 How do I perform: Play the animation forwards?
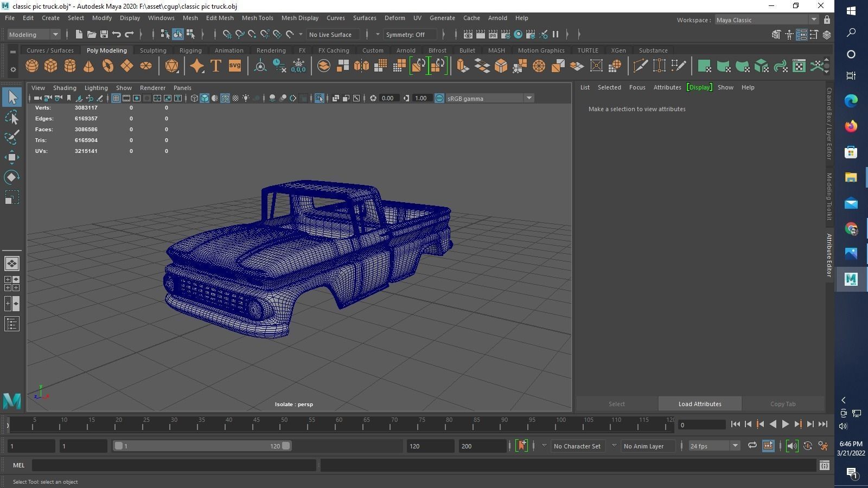click(x=785, y=424)
